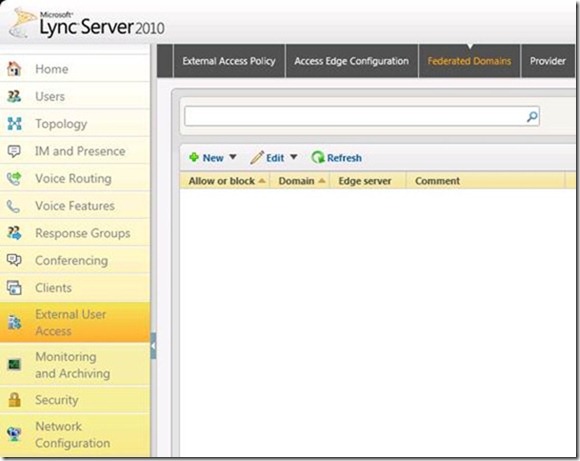This screenshot has height=461, width=580.
Task: Select External User Access section
Action: tap(75, 322)
